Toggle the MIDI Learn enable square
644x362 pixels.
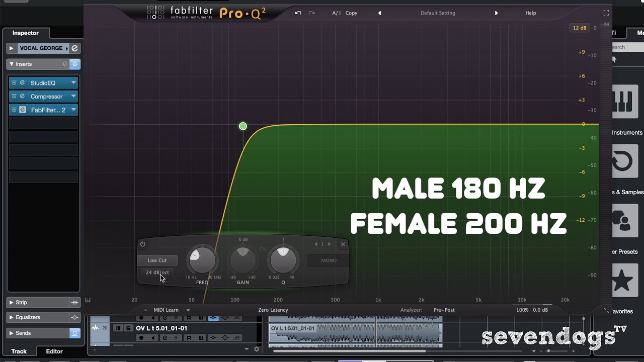[x=146, y=310]
